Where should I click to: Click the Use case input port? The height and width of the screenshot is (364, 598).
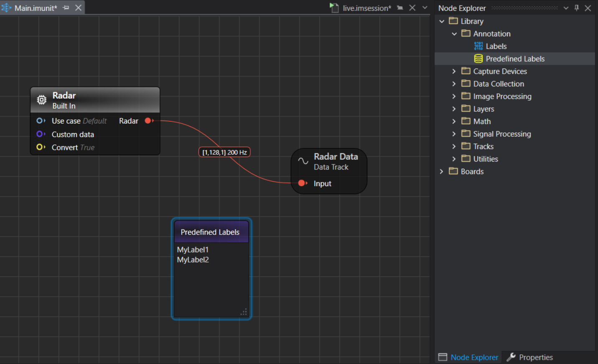(x=40, y=121)
